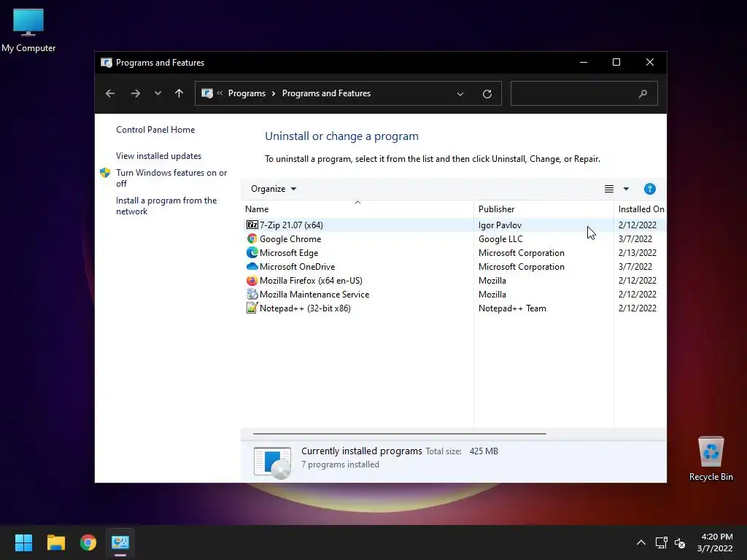Click the network icon in system tray
The width and height of the screenshot is (747, 560).
pos(661,542)
